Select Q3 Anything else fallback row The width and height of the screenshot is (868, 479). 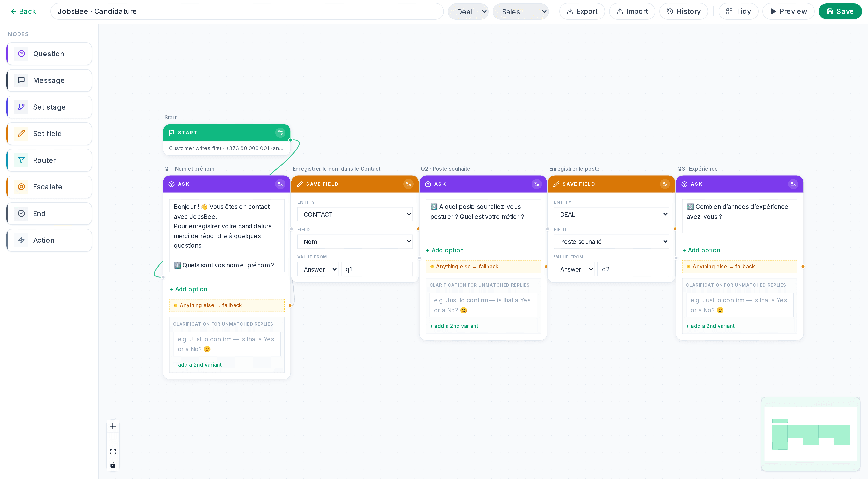[740, 267]
